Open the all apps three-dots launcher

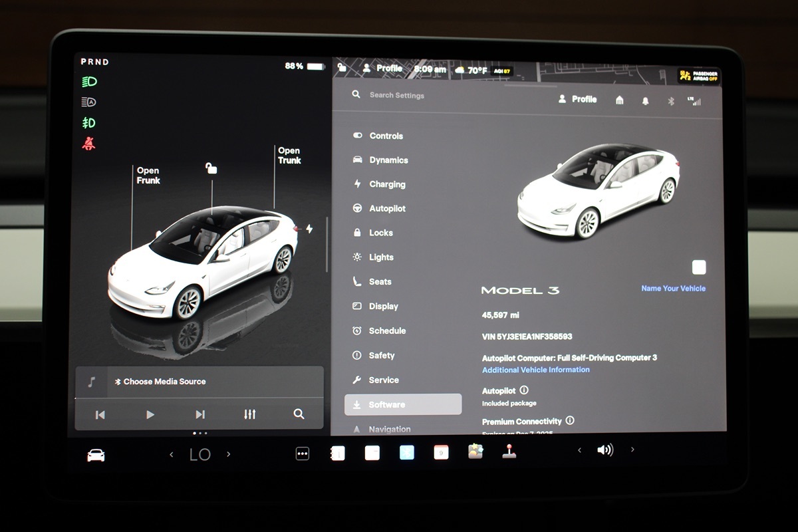(x=303, y=454)
